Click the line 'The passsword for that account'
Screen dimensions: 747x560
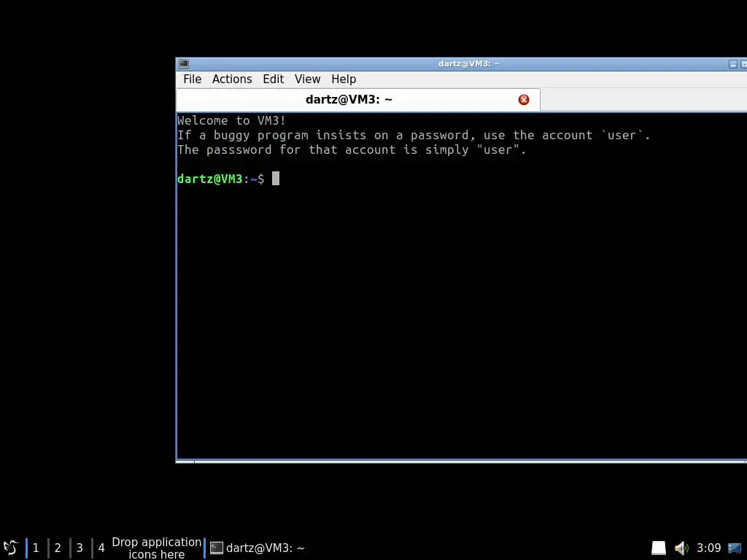pos(352,150)
